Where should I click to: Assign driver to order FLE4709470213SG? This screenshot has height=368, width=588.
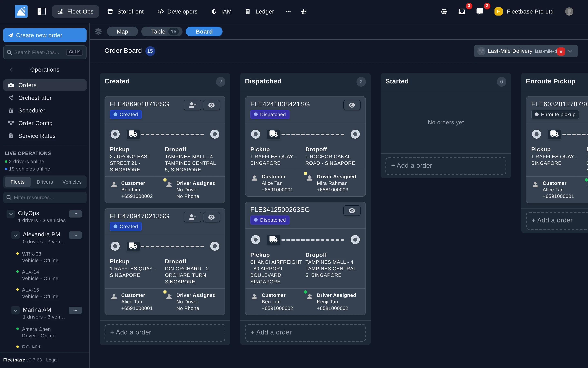(x=193, y=217)
